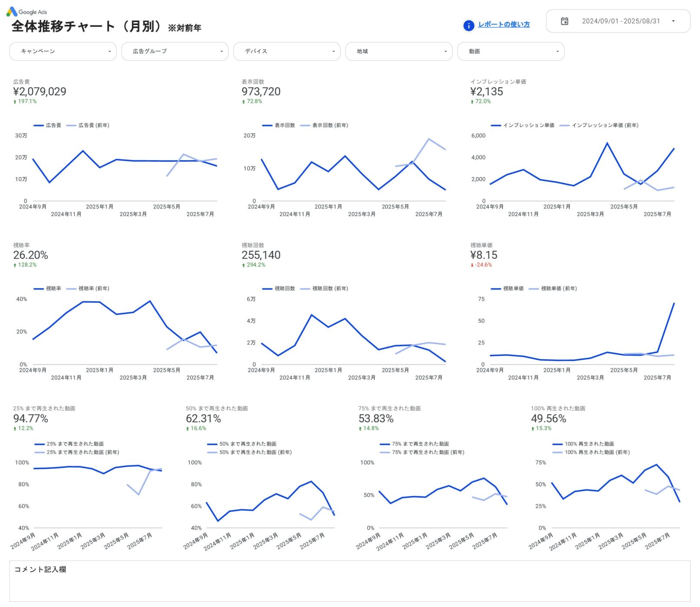Click the blue info icon beside レポートの使い方
This screenshot has width=700, height=607.
(468, 26)
